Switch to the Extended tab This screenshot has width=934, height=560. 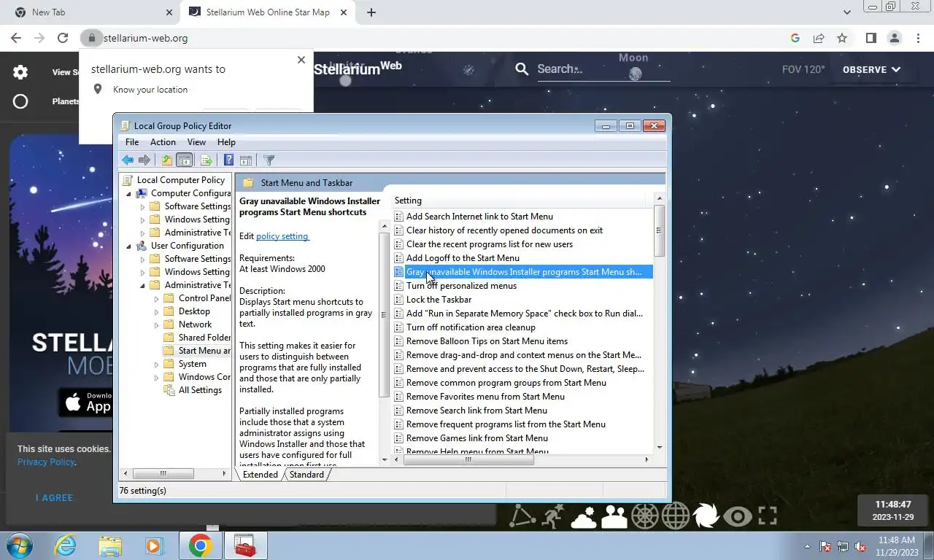(x=260, y=474)
